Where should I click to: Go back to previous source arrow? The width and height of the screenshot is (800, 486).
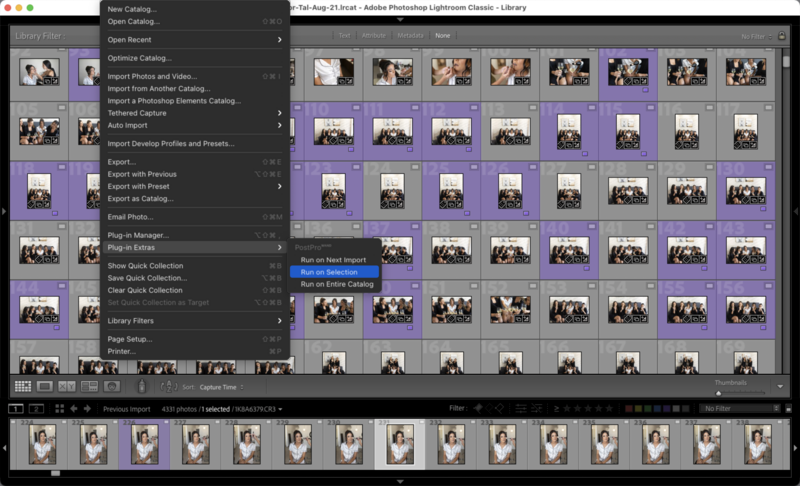74,408
